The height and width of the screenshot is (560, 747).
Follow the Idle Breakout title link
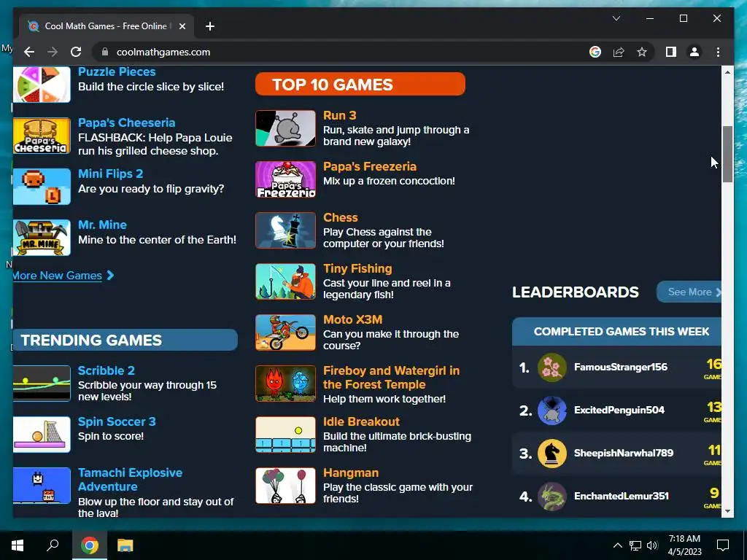pyautogui.click(x=362, y=421)
